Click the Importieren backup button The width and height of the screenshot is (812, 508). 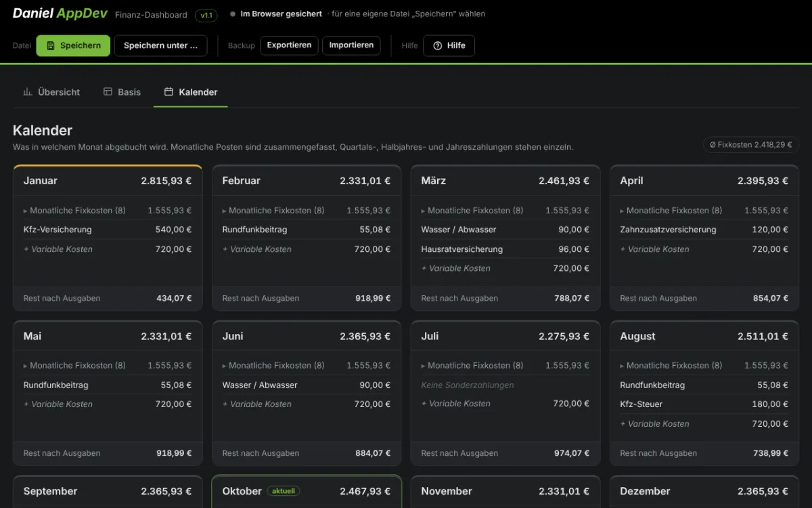351,45
